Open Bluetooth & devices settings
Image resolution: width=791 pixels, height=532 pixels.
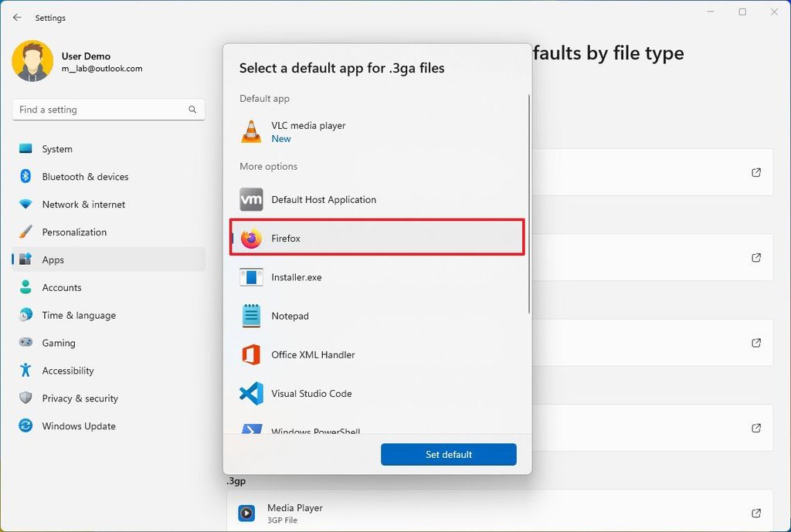83,176
